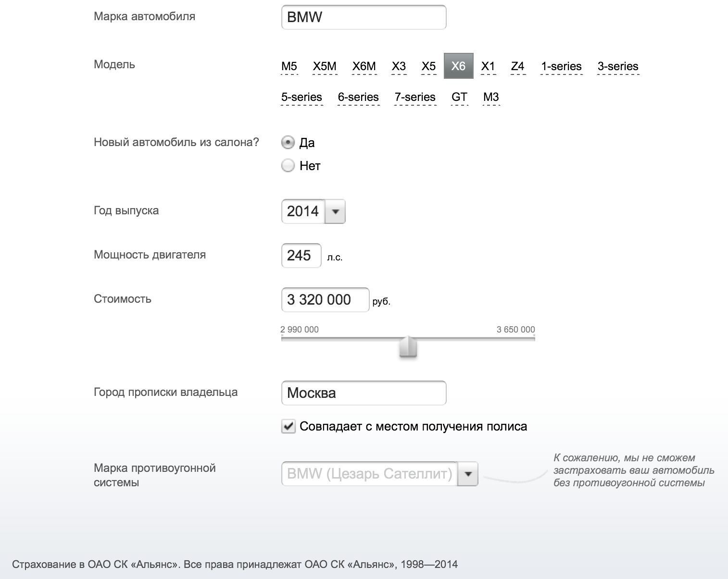The image size is (728, 579).
Task: Select the 1-series model
Action: tap(561, 66)
